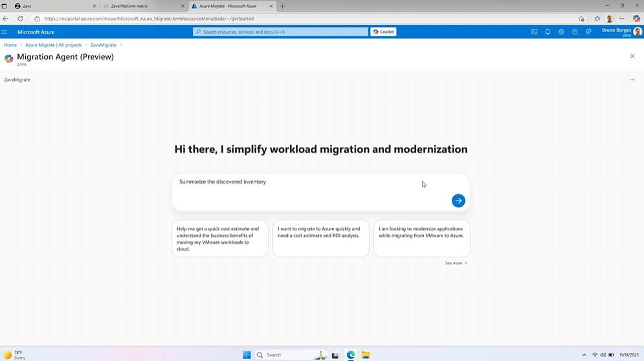Open the Azure portal hamburger menu
The height and width of the screenshot is (361, 644).
5,32
